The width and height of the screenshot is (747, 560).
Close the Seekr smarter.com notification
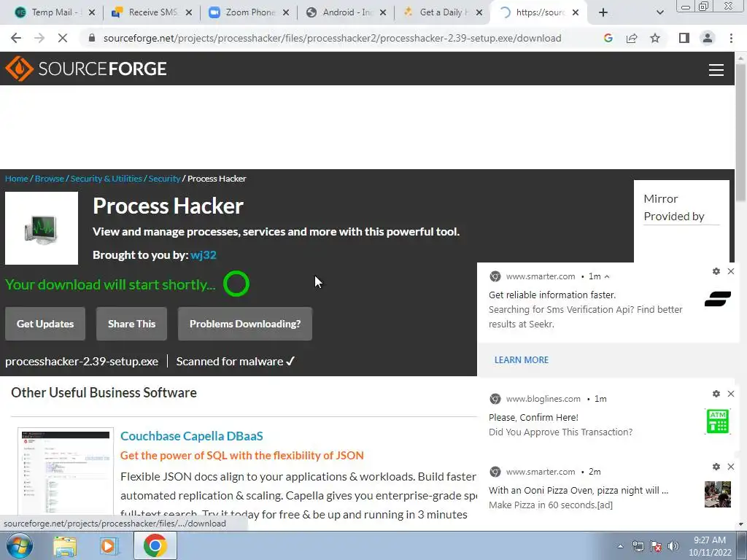(x=731, y=271)
